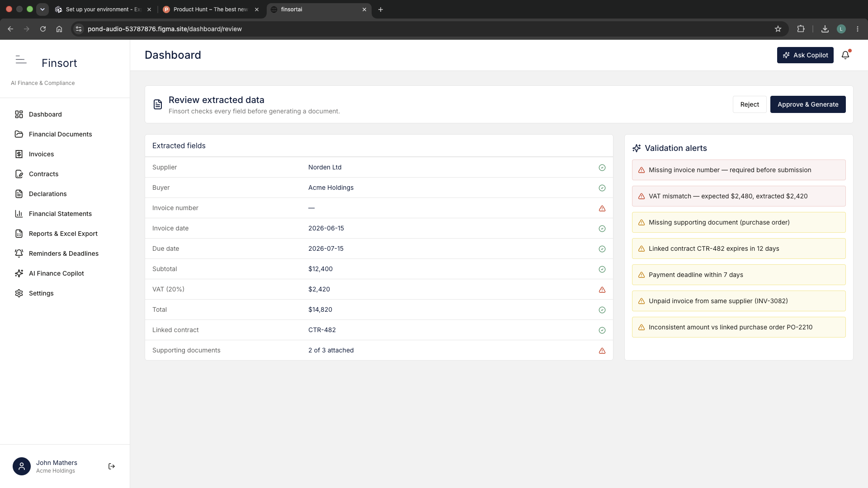This screenshot has width=868, height=488.
Task: Click the logout icon next to John Mathers
Action: 112,466
